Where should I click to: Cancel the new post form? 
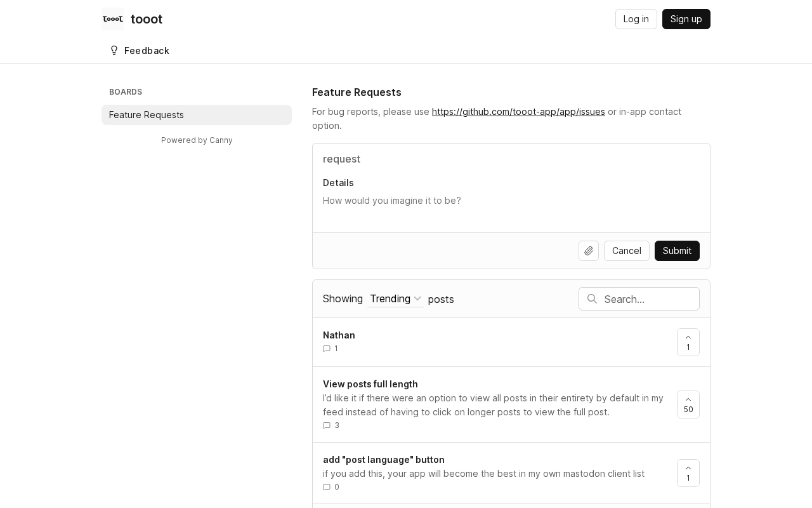pos(627,251)
